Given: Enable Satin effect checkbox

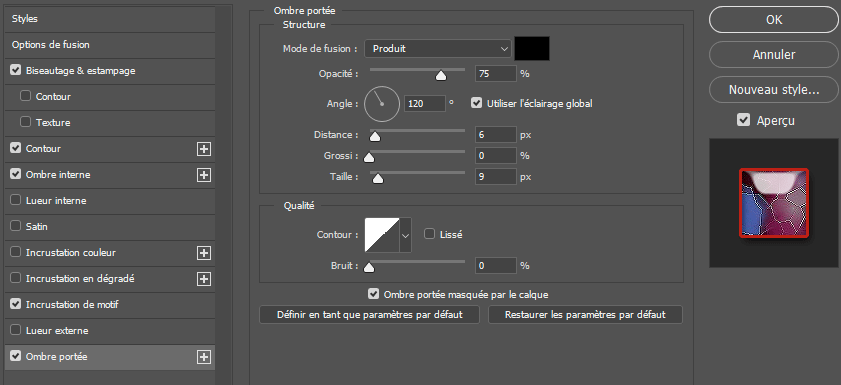Looking at the screenshot, I should tap(16, 226).
